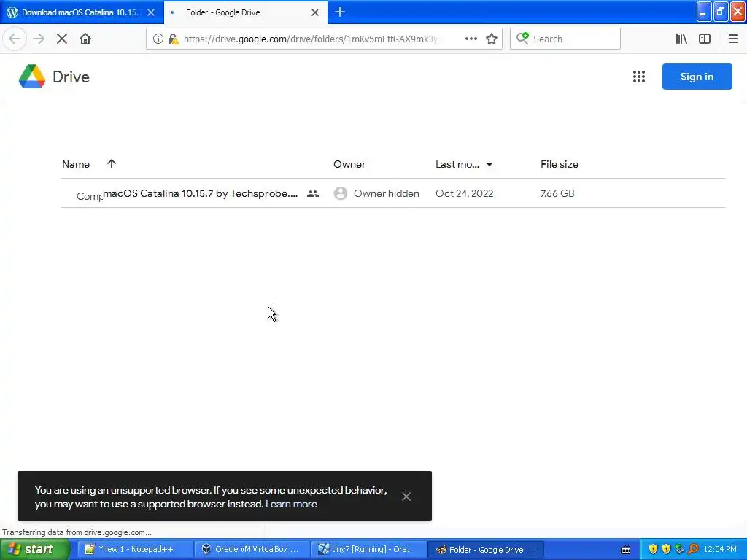The image size is (747, 560).
Task: Click the Folder - Google Drive taskbar item
Action: [x=485, y=550]
